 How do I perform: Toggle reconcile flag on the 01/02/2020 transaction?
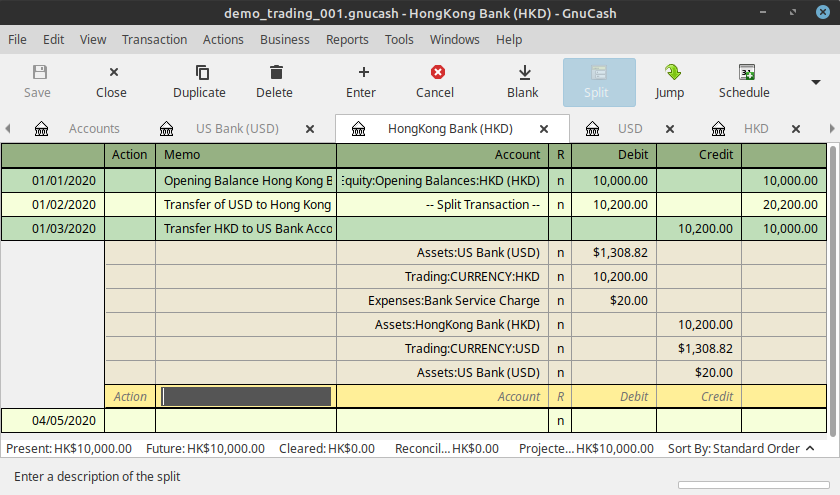point(560,204)
